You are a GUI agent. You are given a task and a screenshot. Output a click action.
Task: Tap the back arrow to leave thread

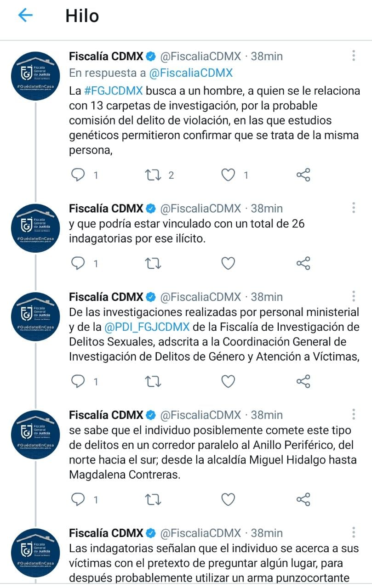click(x=25, y=16)
